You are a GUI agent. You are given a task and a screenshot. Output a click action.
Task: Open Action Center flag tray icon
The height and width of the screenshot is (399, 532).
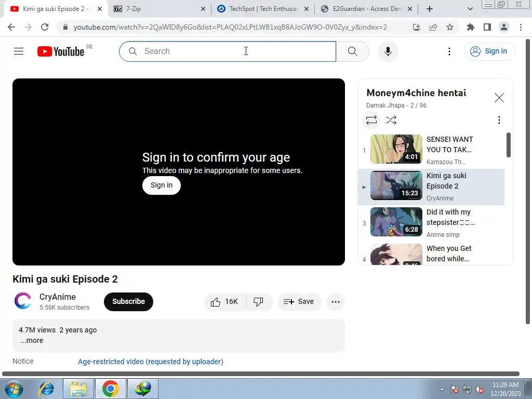point(455,389)
